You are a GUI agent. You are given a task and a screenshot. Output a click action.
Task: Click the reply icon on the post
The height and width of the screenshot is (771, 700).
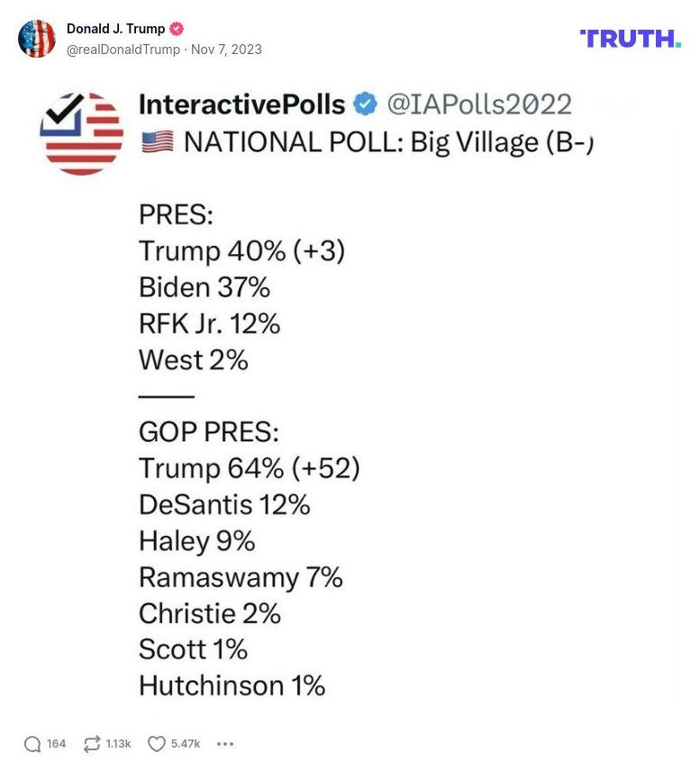32,744
